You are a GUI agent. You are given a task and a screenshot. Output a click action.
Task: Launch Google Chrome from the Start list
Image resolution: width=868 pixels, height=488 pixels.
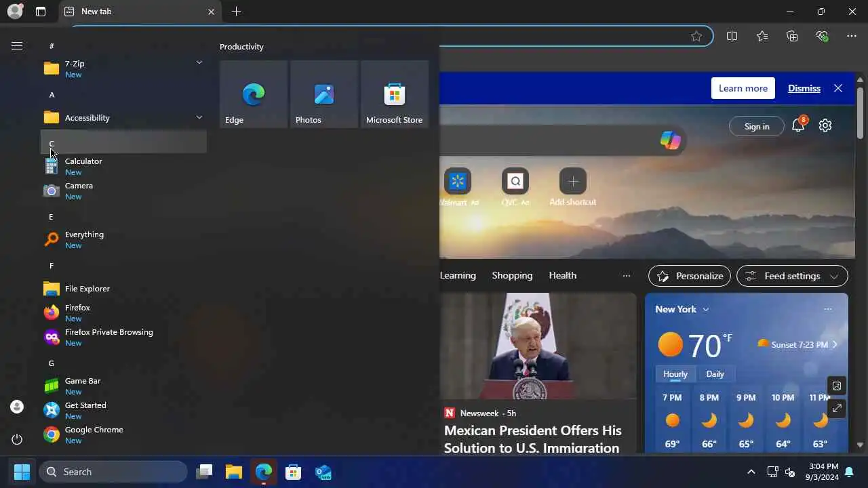click(x=123, y=434)
